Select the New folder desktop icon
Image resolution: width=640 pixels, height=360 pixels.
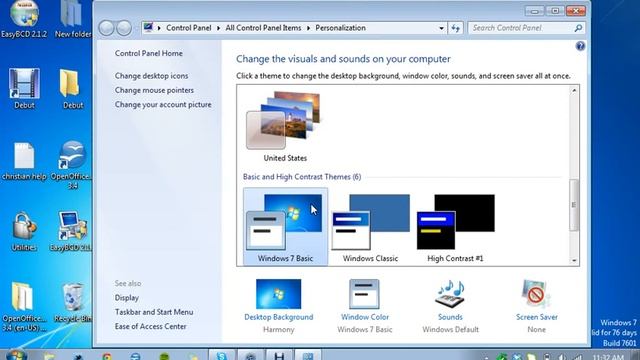[73, 18]
